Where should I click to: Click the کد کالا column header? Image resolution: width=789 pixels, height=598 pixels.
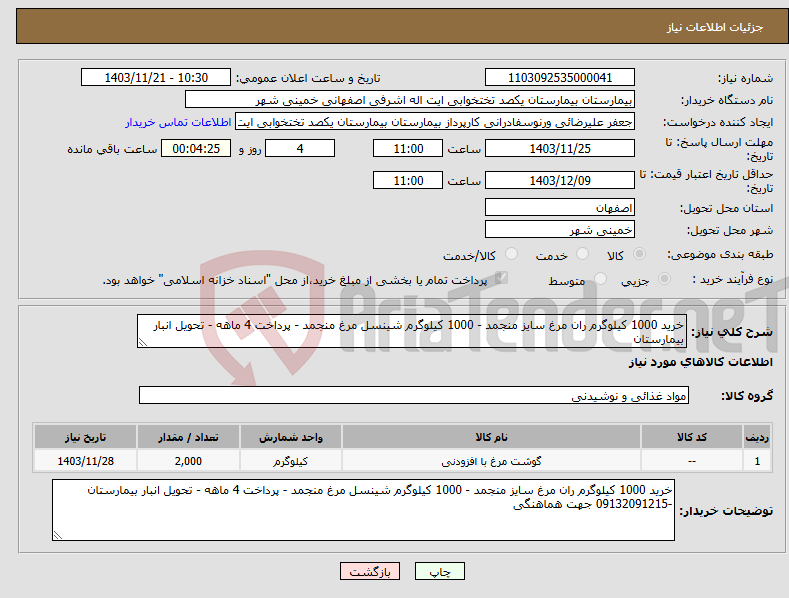(692, 437)
